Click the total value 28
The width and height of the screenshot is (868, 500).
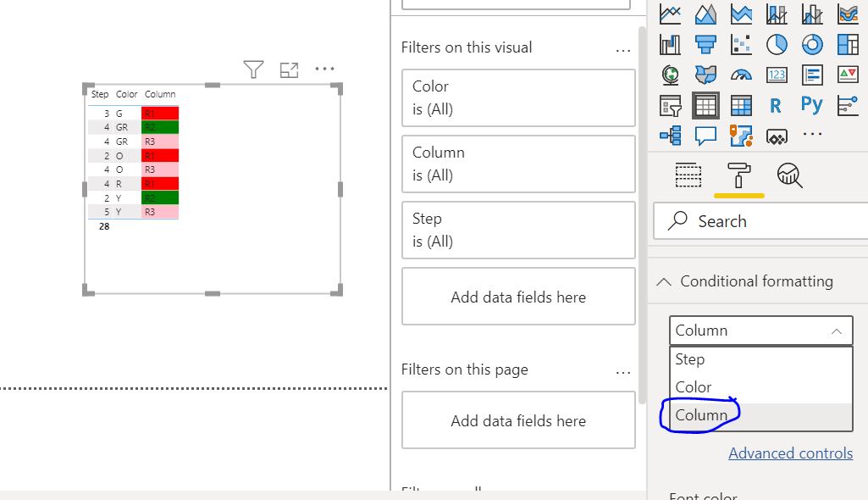(x=104, y=226)
